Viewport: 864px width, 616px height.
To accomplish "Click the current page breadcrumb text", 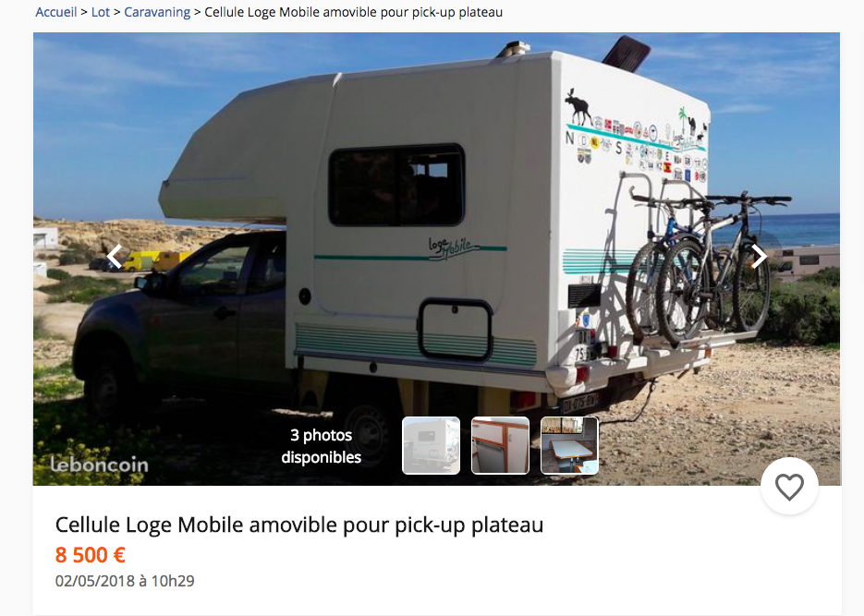I will point(353,12).
